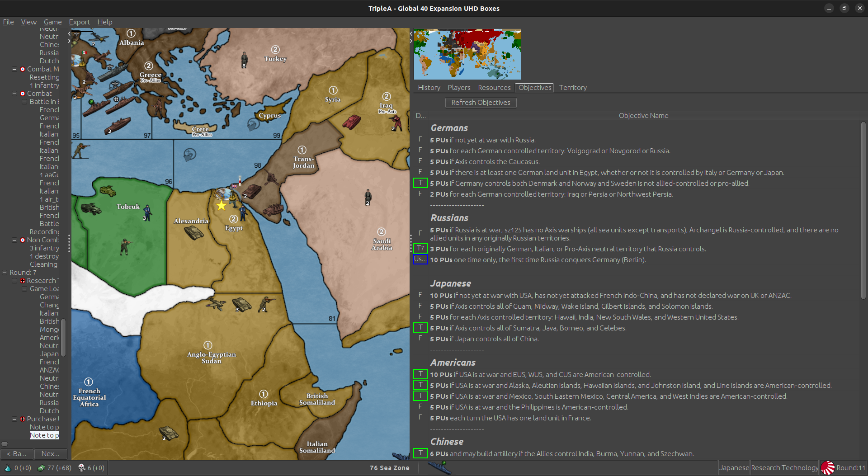Switch to the Players tab

coord(459,88)
